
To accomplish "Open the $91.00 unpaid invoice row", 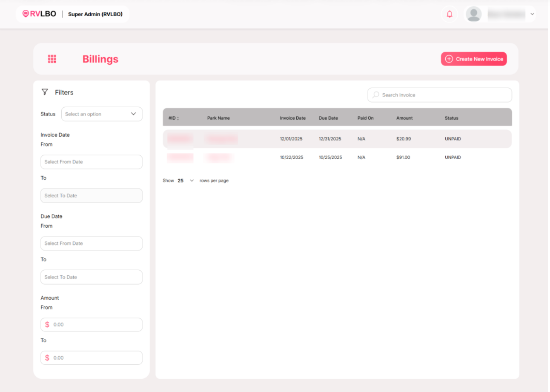I will click(x=336, y=157).
